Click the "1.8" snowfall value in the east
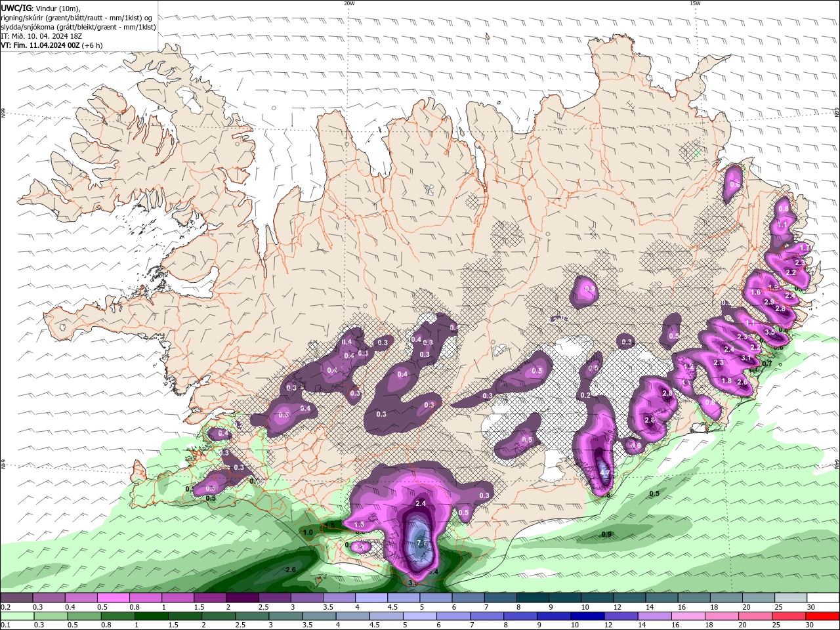This screenshot has height=630, width=840. [x=726, y=381]
